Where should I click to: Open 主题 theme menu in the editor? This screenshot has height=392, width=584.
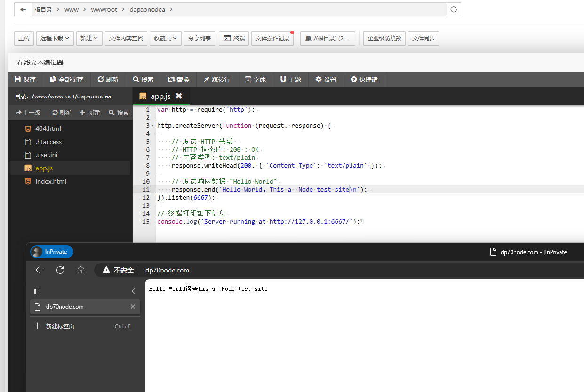point(291,80)
